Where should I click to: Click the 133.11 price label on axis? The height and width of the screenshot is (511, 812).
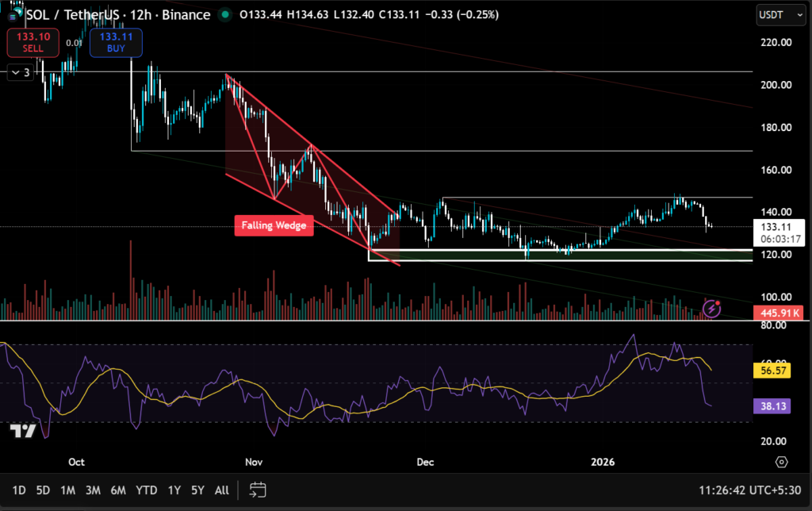point(778,229)
